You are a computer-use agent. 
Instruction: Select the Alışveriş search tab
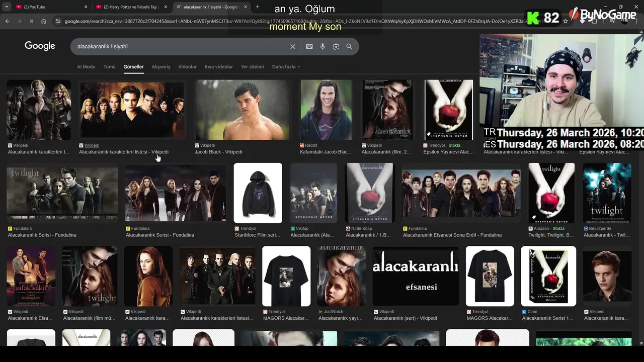click(161, 66)
